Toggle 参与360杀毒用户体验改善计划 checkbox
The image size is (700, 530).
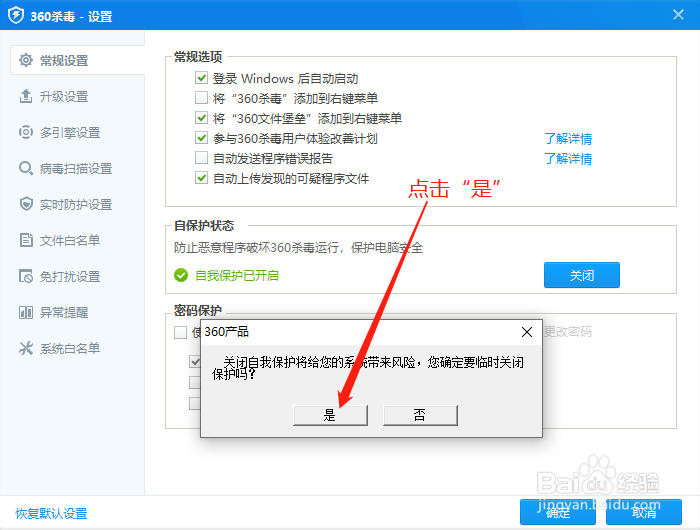201,138
